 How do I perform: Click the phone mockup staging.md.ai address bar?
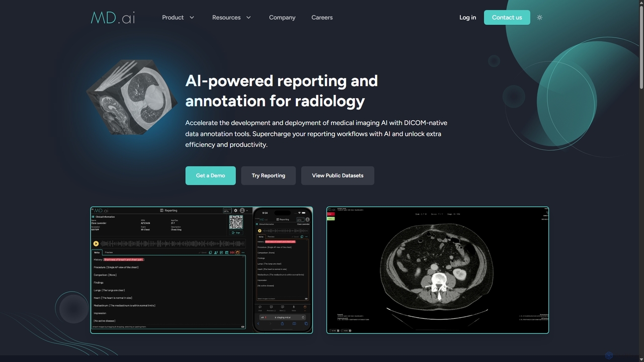point(282,317)
